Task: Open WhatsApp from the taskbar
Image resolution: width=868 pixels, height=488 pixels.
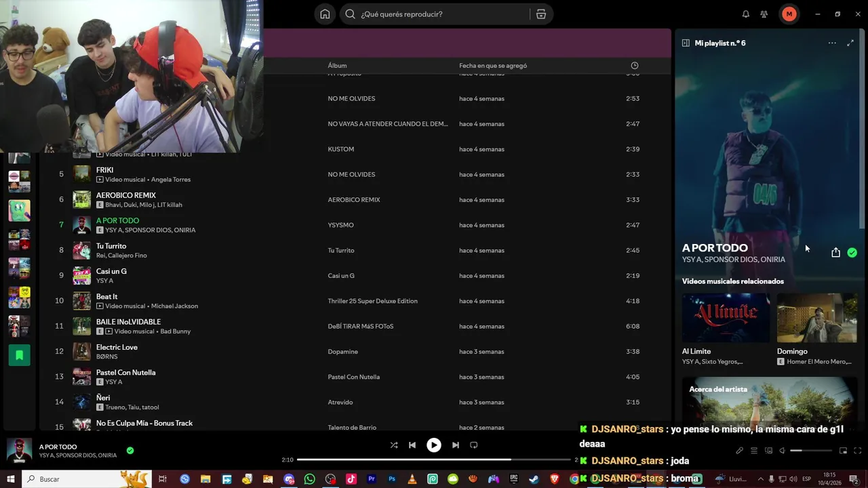Action: click(x=310, y=479)
